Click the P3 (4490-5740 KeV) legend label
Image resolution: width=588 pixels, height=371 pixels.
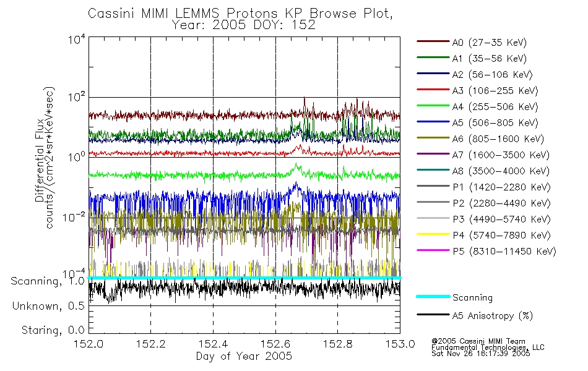(x=501, y=220)
